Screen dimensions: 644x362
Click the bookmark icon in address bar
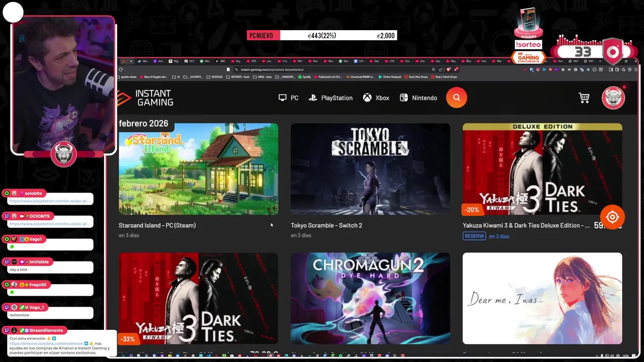[228, 69]
